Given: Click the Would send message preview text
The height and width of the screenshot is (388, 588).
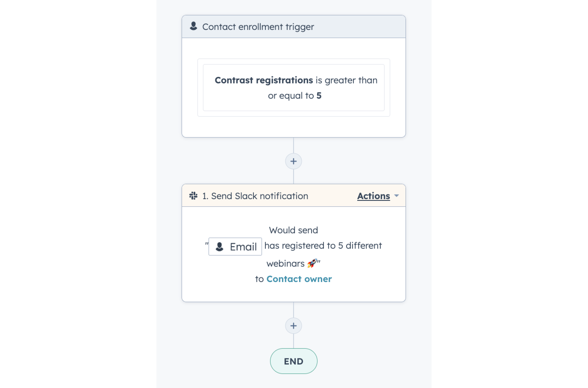Looking at the screenshot, I should pyautogui.click(x=293, y=230).
